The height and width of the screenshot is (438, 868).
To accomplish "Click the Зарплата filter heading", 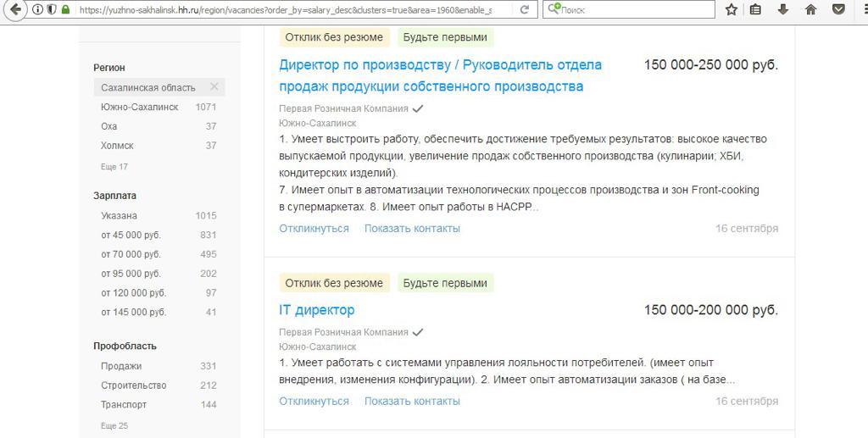I will [x=114, y=196].
